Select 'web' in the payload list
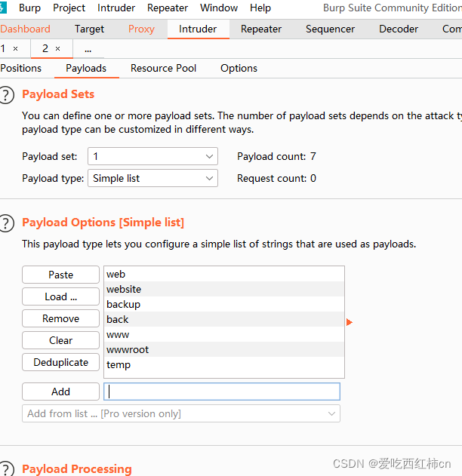462x476 pixels. 224,274
